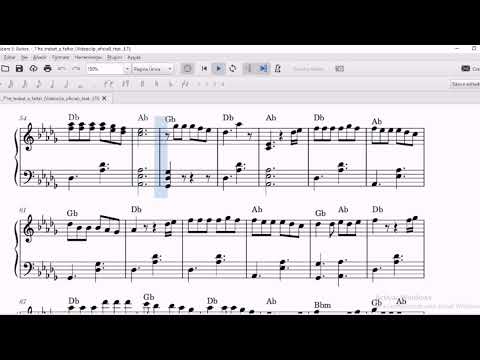This screenshot has height=360, width=480.
Task: Open a score with the folder icon
Action: 5,69
